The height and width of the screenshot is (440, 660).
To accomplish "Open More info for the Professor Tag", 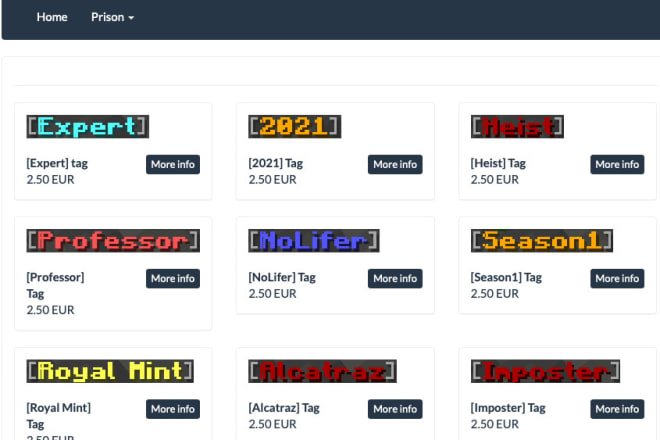I will coord(173,278).
